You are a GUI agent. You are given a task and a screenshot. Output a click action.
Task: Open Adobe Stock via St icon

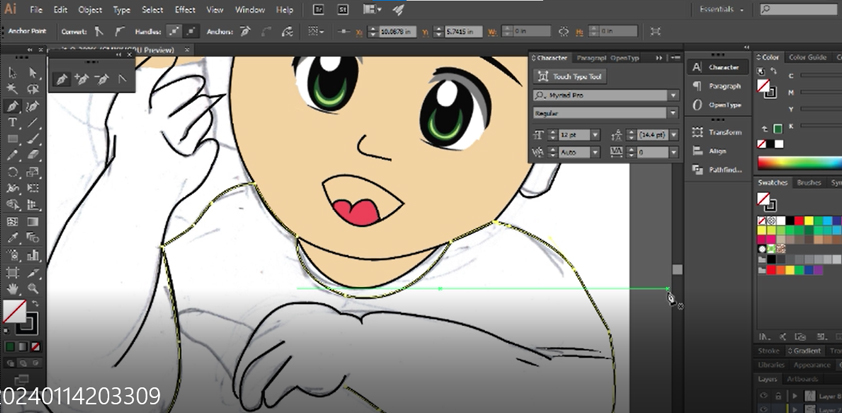[343, 10]
